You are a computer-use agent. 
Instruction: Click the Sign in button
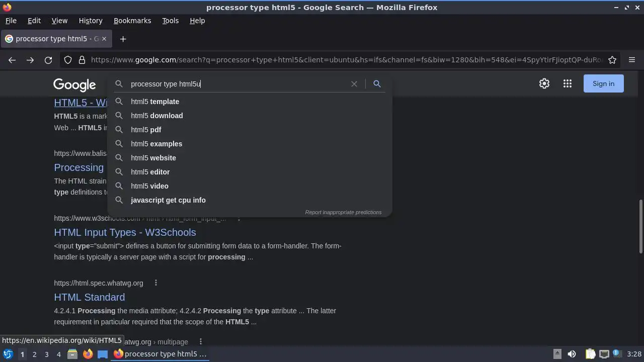tap(603, 83)
